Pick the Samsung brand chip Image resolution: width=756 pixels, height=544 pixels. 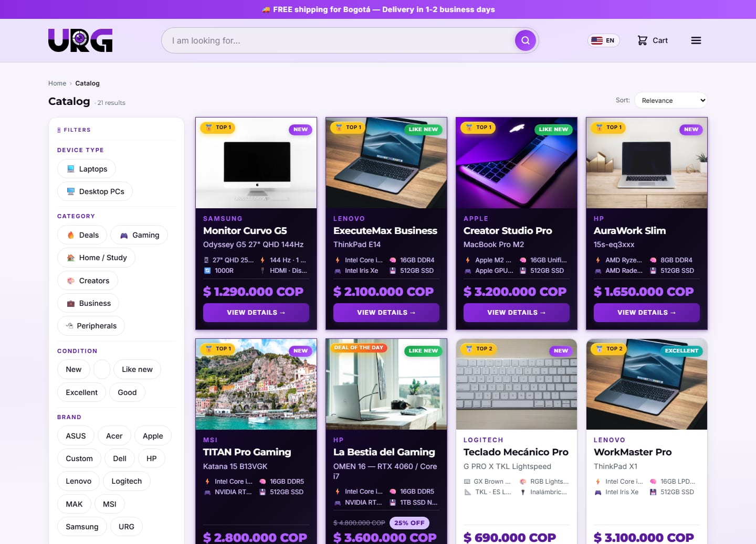[82, 527]
